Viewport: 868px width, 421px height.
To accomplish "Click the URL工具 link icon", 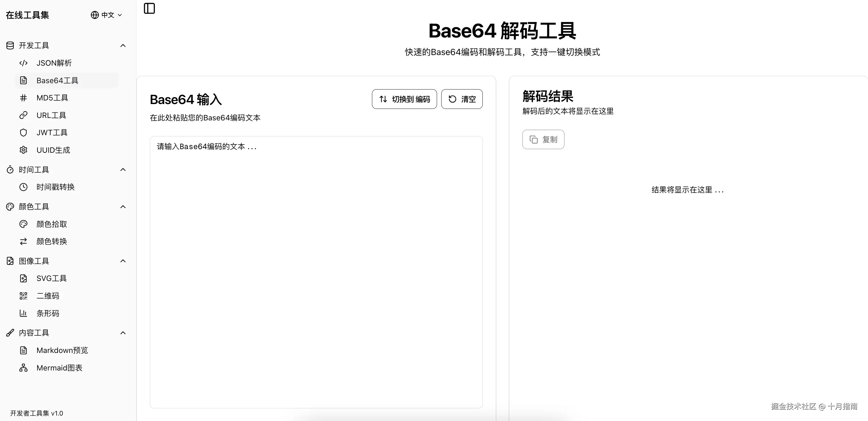I will (x=23, y=115).
